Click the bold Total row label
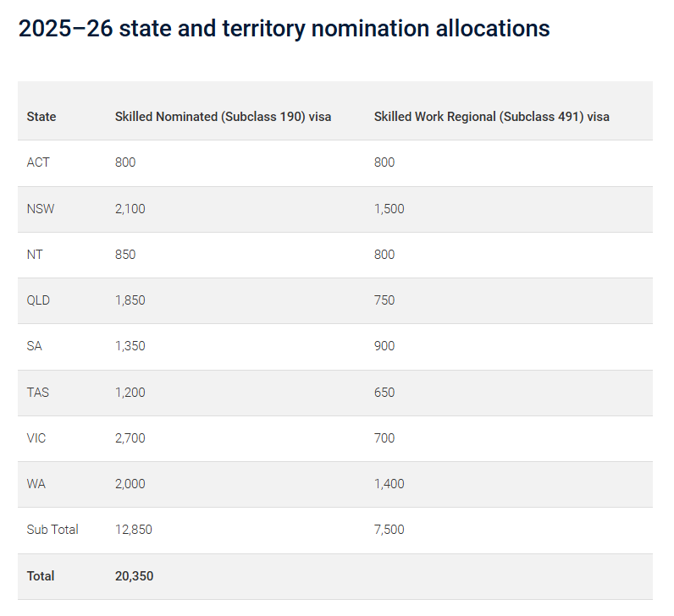This screenshot has height=616, width=674. click(41, 576)
